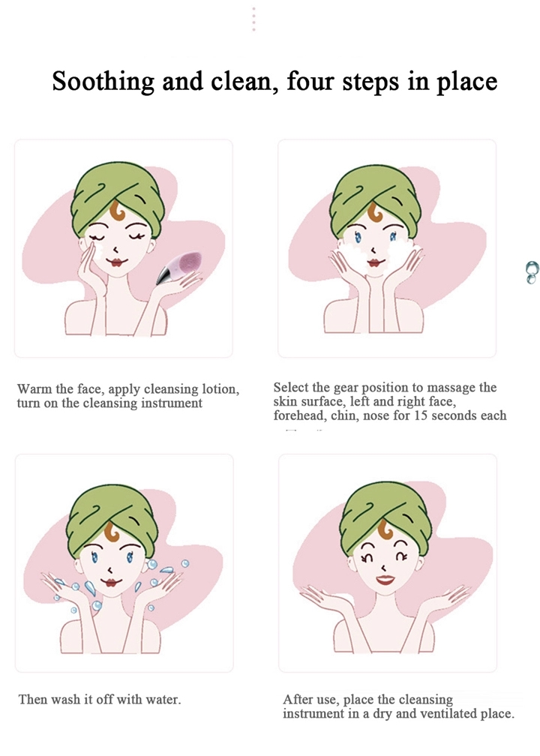Click the green towel in third illustration
This screenshot has width=540, height=756.
(110, 520)
